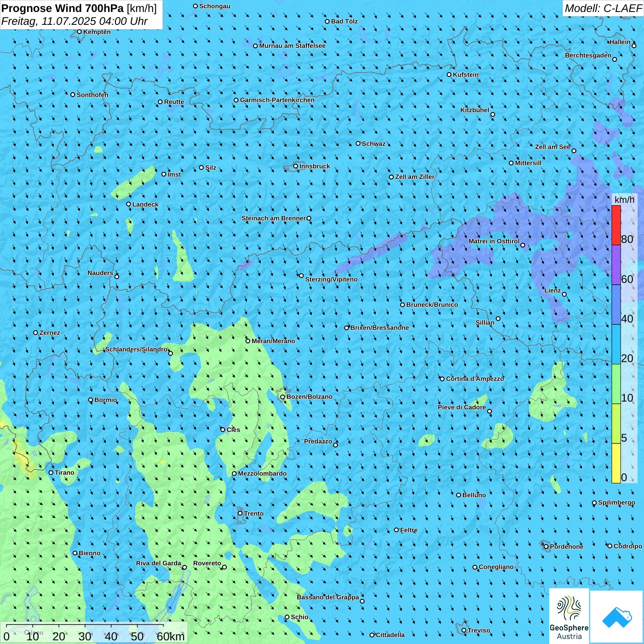The width and height of the screenshot is (644, 644).
Task: Click the 'Nauders' label
Action: tap(100, 273)
